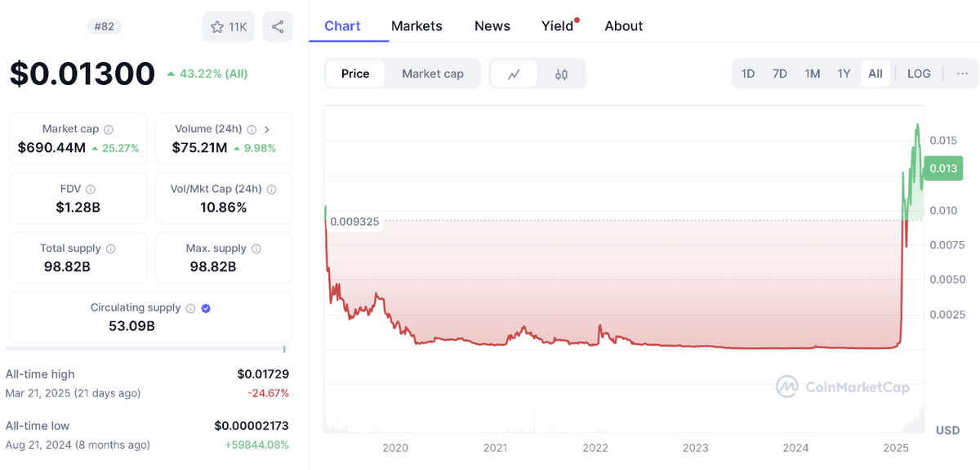
Task: Click the $0.01300 price heading
Action: tap(82, 74)
